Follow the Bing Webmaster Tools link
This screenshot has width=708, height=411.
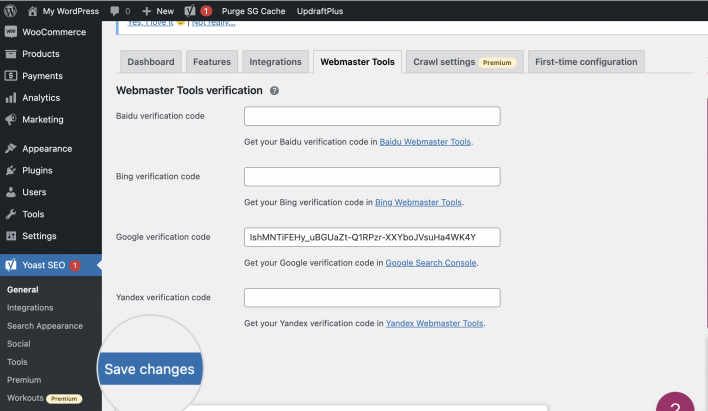[418, 202]
